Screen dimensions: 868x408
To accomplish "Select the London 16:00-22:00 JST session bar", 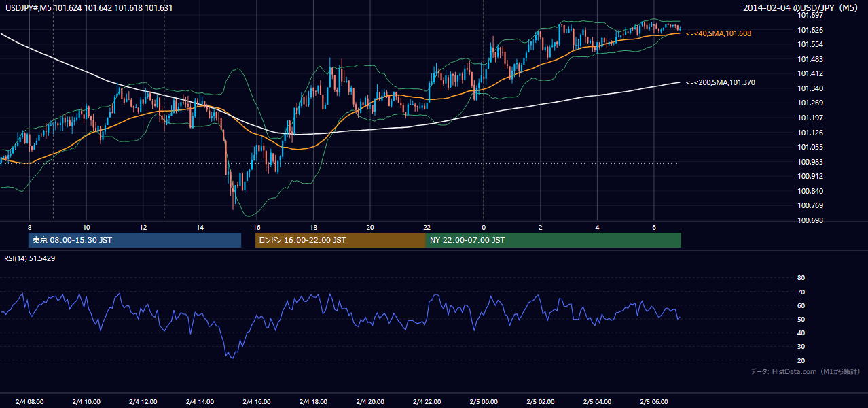I will [x=340, y=240].
